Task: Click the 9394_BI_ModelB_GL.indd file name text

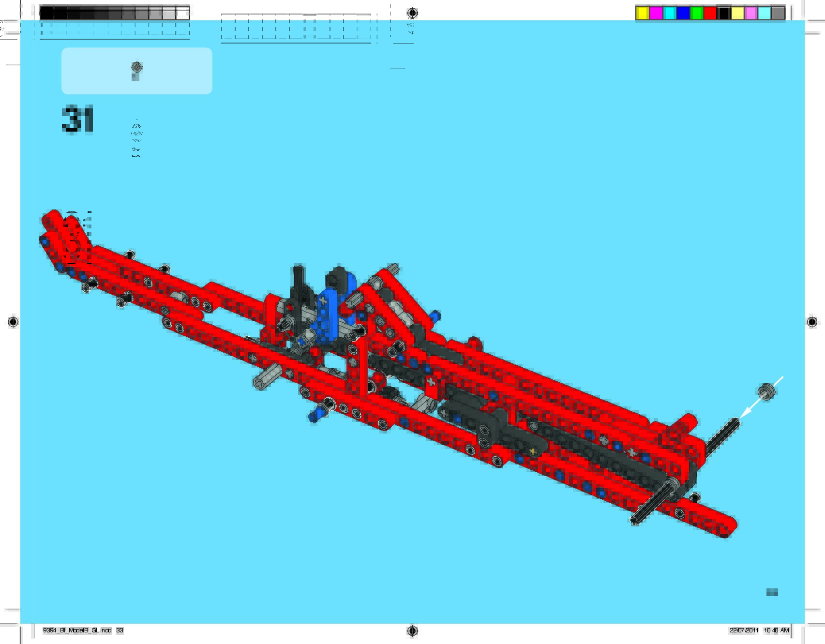Action: (77, 630)
